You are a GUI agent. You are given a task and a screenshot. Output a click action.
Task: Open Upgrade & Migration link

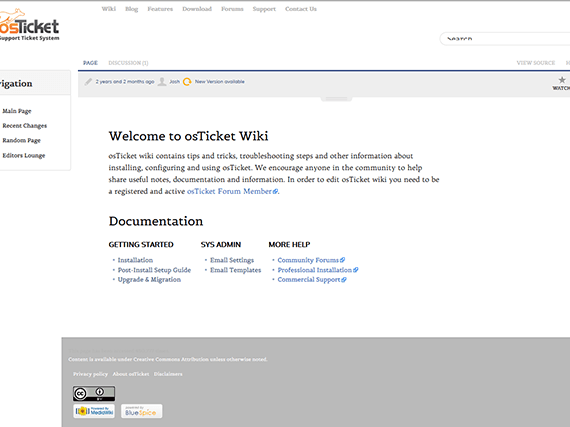[149, 279]
